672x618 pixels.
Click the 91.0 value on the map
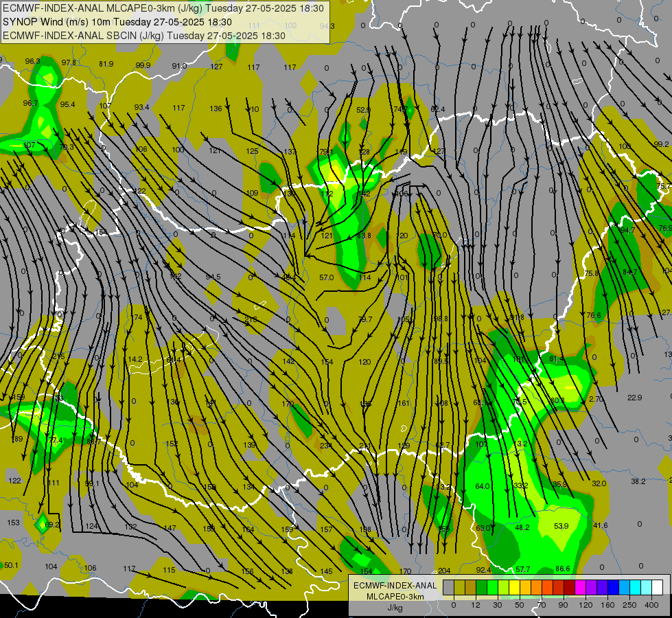[x=179, y=66]
